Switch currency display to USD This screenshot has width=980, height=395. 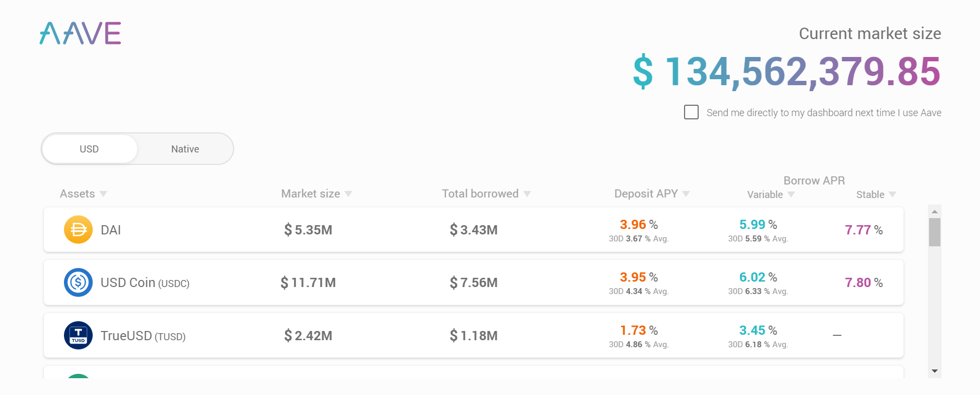[x=89, y=149]
